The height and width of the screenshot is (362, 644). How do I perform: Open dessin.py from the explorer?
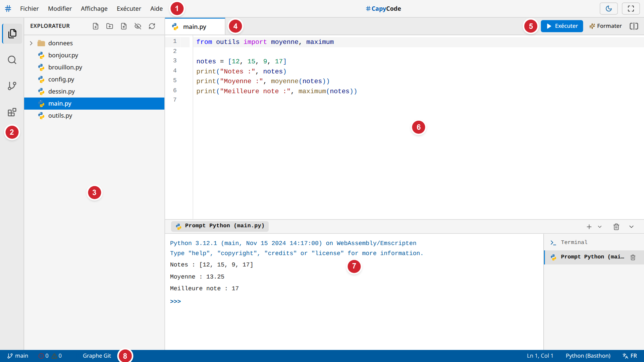(x=94, y=92)
